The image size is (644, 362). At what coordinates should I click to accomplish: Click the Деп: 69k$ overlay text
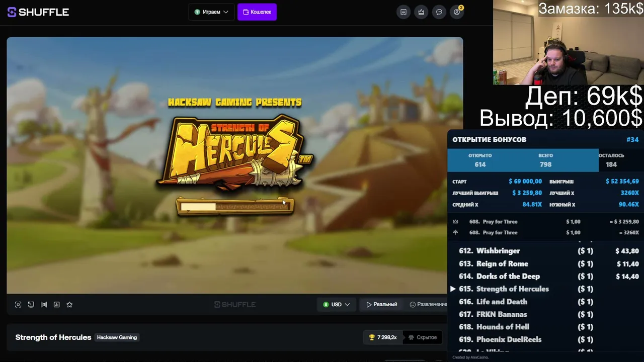[584, 96]
